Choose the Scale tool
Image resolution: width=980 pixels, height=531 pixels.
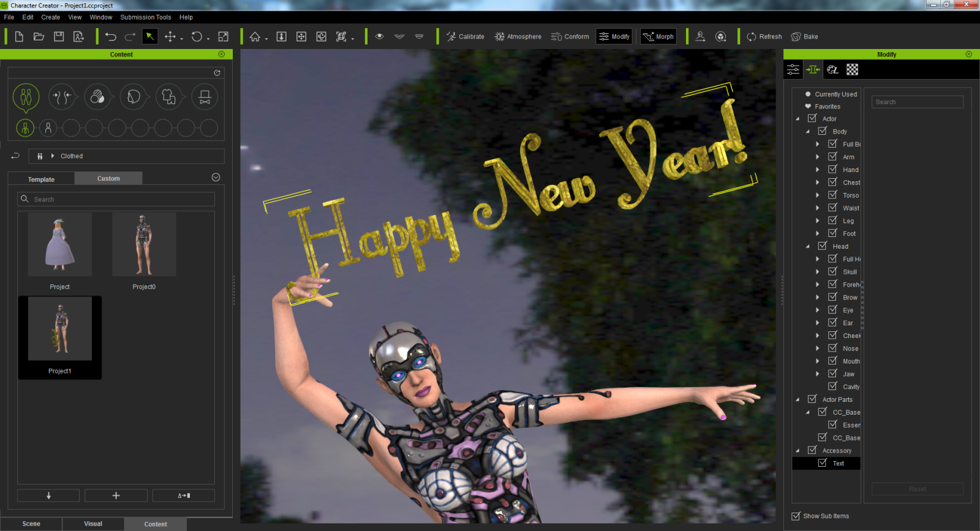(x=224, y=37)
